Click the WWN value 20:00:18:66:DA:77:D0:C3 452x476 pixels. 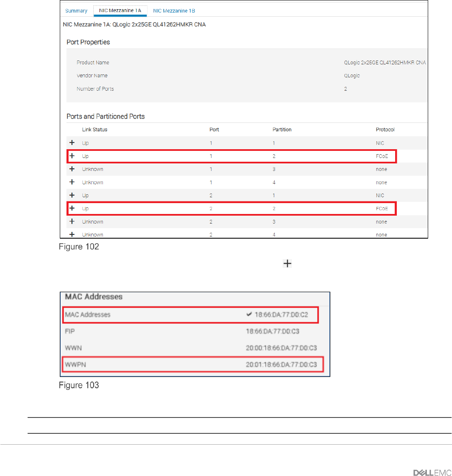click(281, 348)
